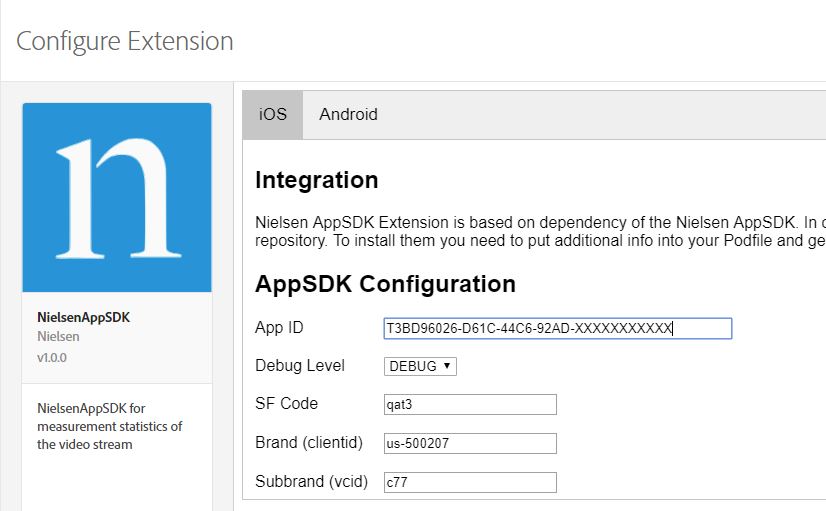Click the Configure Extension heading
Image resolution: width=826 pixels, height=511 pixels.
pyautogui.click(x=125, y=42)
